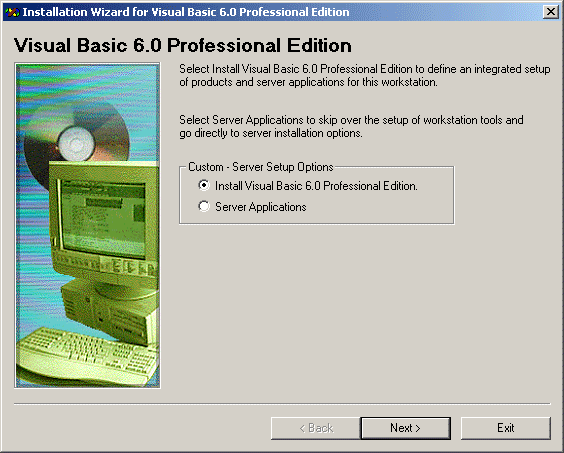Viewport: 564px width, 453px height.
Task: Click the Install Visual Basic 6.0 option label text
Action: coord(316,186)
